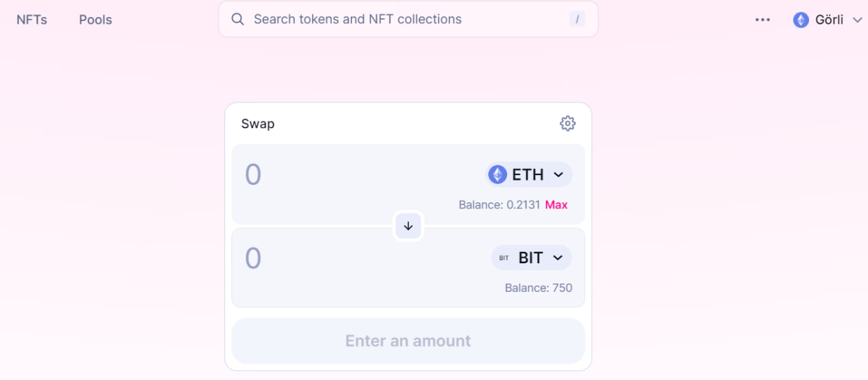The height and width of the screenshot is (380, 868).
Task: Expand the ETH token selector chevron
Action: [559, 174]
